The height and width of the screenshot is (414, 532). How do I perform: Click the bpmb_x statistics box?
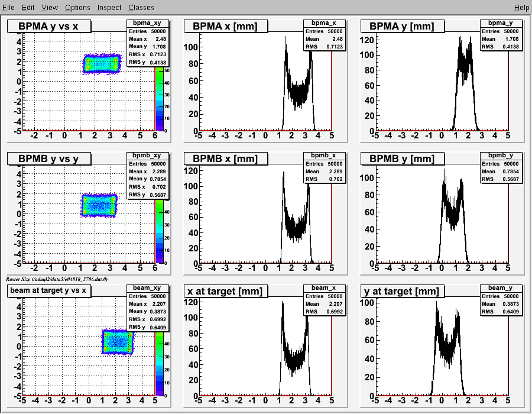[x=325, y=167]
